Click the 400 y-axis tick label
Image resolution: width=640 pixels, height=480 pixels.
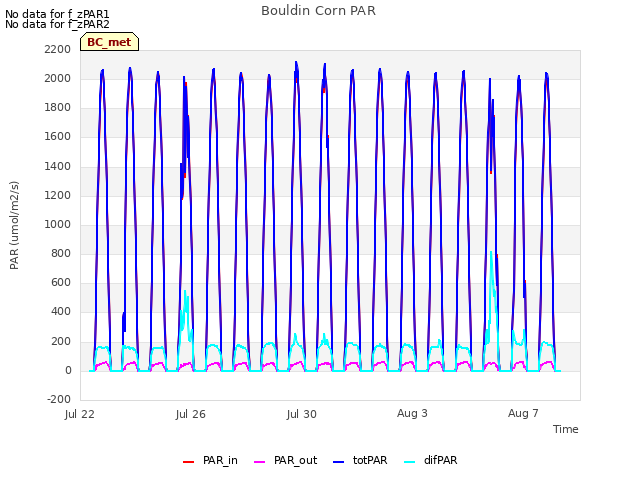(61, 312)
